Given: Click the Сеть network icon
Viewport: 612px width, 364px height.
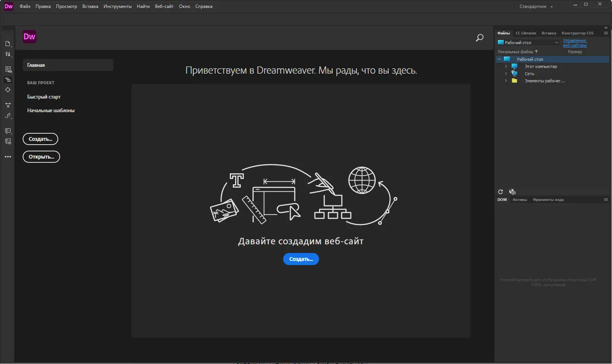Looking at the screenshot, I should pos(514,74).
